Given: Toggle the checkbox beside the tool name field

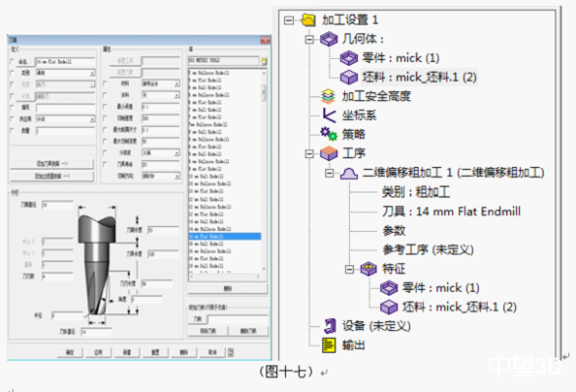Looking at the screenshot, I should tap(13, 62).
